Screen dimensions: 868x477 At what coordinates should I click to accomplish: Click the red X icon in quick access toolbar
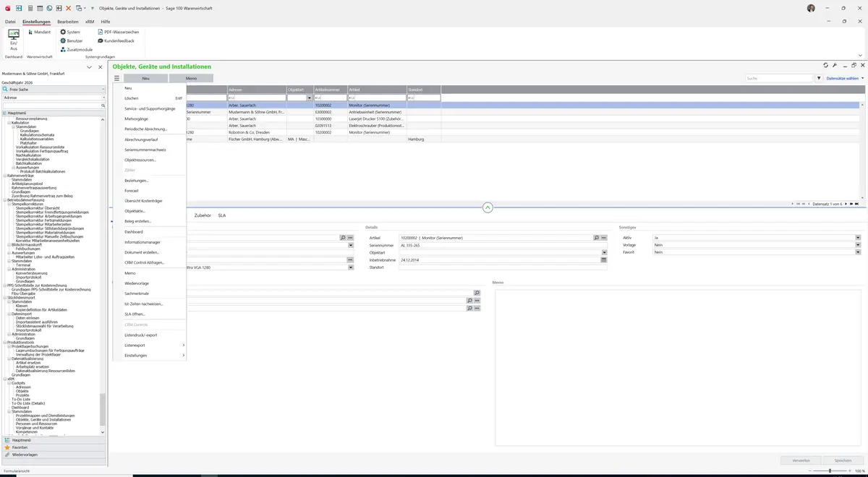pos(69,8)
